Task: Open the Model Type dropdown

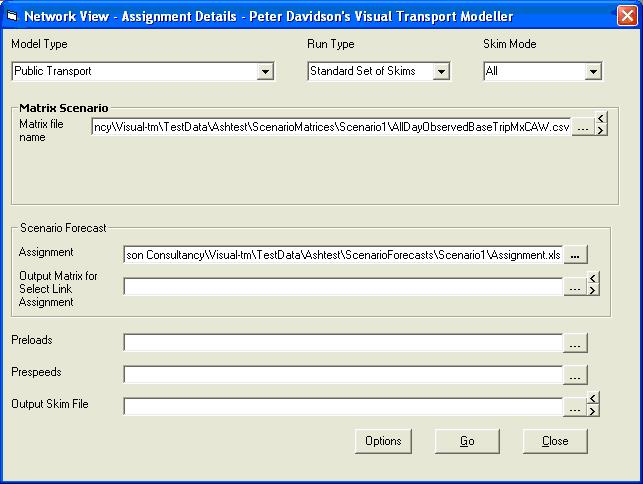Action: [265, 72]
